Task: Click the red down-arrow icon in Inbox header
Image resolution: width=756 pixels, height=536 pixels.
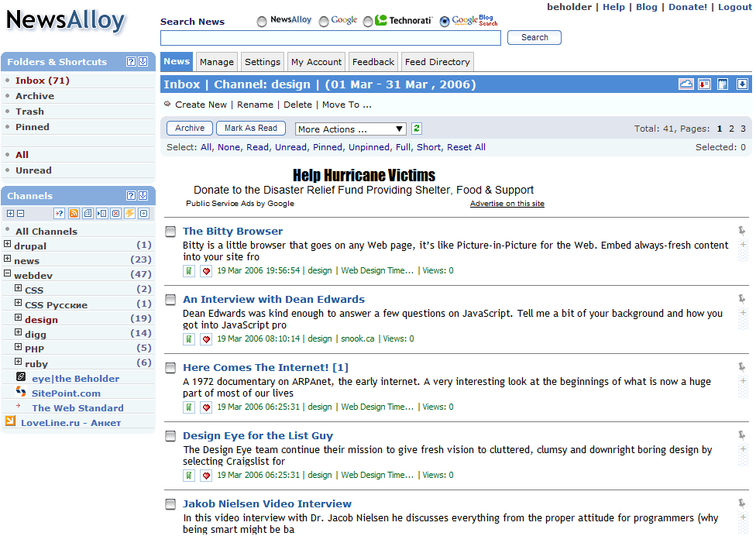Action: (704, 84)
